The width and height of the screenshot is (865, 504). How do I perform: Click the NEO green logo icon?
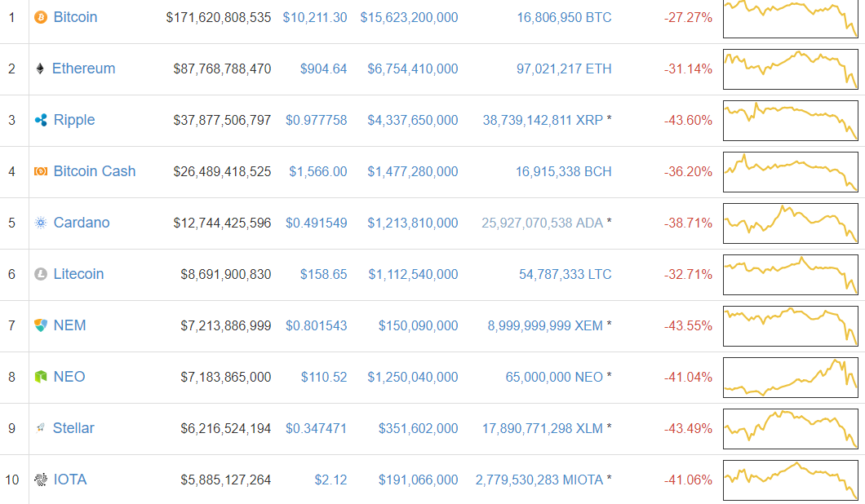pyautogui.click(x=41, y=377)
